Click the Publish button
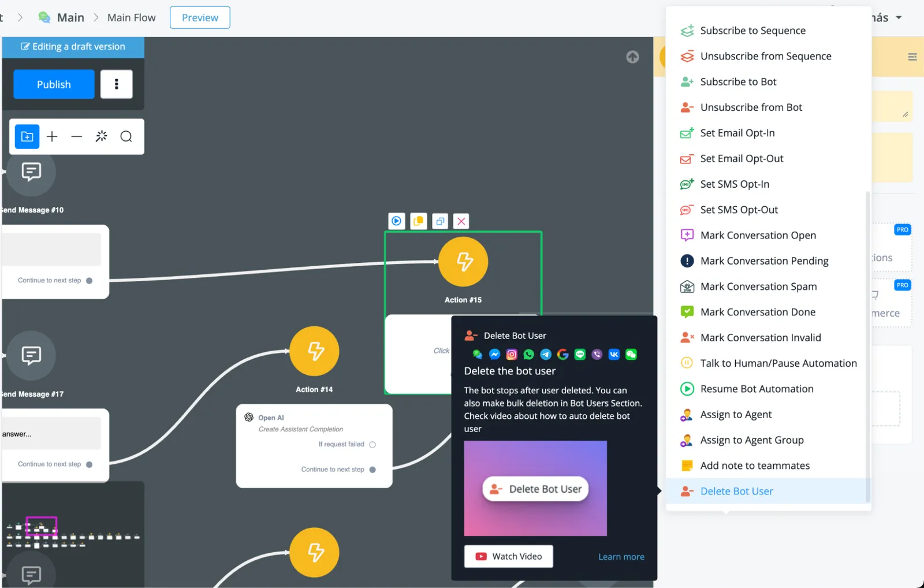 coord(54,84)
